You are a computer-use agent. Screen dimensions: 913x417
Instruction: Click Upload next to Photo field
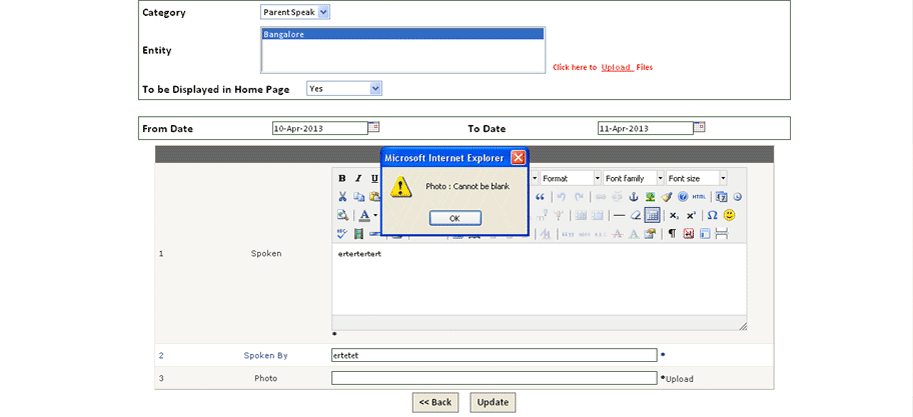click(x=680, y=379)
